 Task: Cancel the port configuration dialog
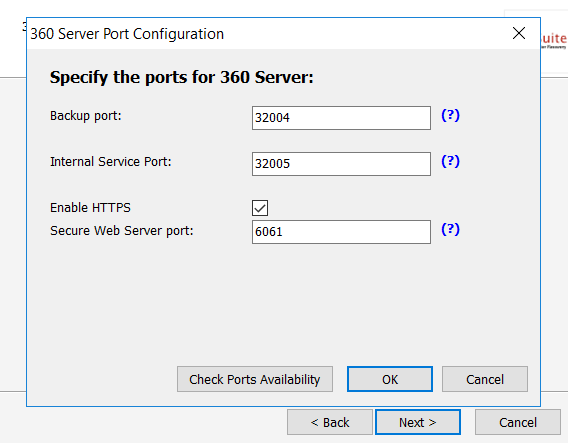[485, 379]
